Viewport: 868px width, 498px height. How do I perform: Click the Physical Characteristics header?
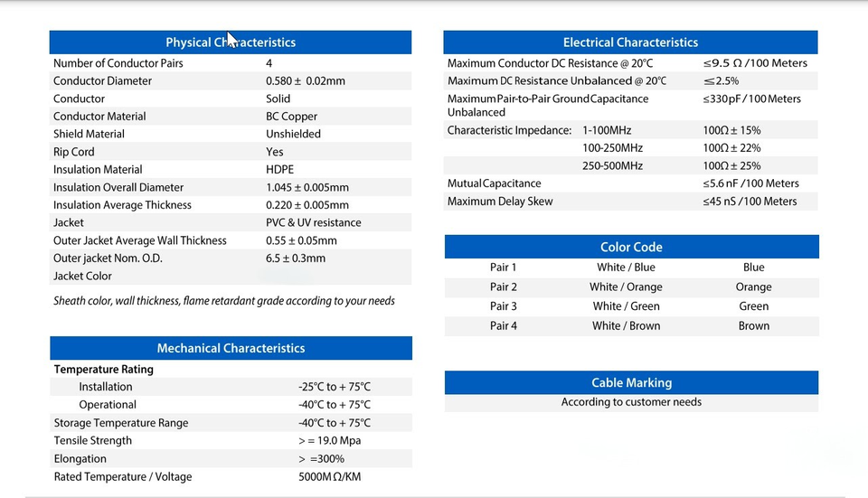pyautogui.click(x=231, y=42)
